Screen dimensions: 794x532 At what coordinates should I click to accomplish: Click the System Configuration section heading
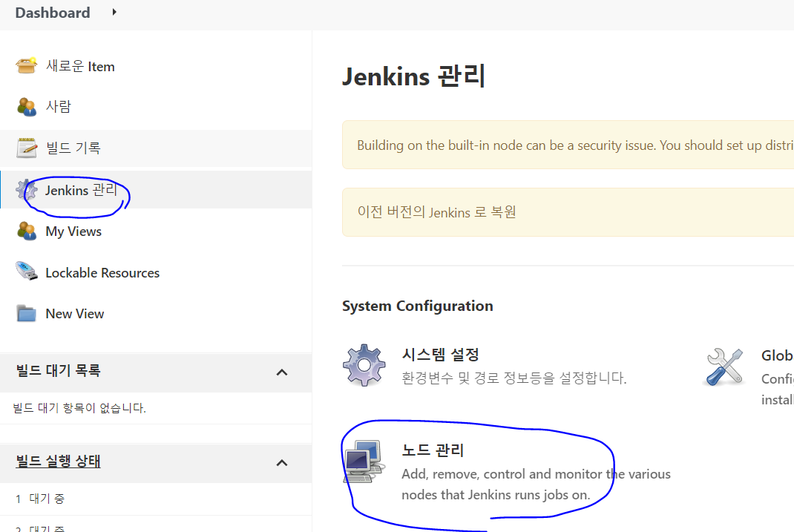417,306
